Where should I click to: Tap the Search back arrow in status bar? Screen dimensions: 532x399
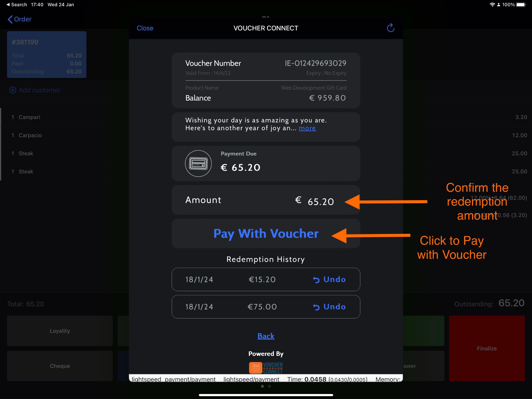click(8, 4)
